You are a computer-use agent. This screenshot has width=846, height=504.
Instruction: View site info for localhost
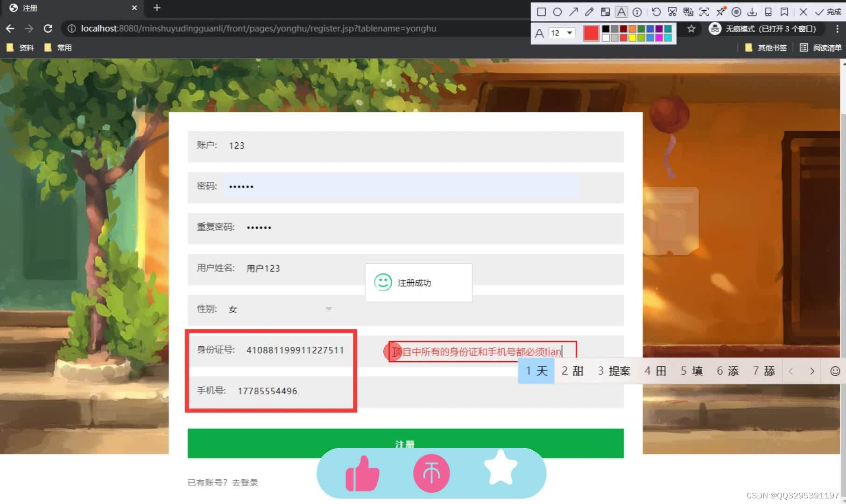pos(71,28)
